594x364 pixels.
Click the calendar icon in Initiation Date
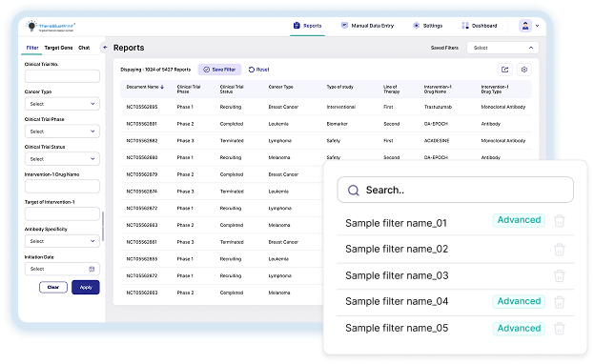92,269
